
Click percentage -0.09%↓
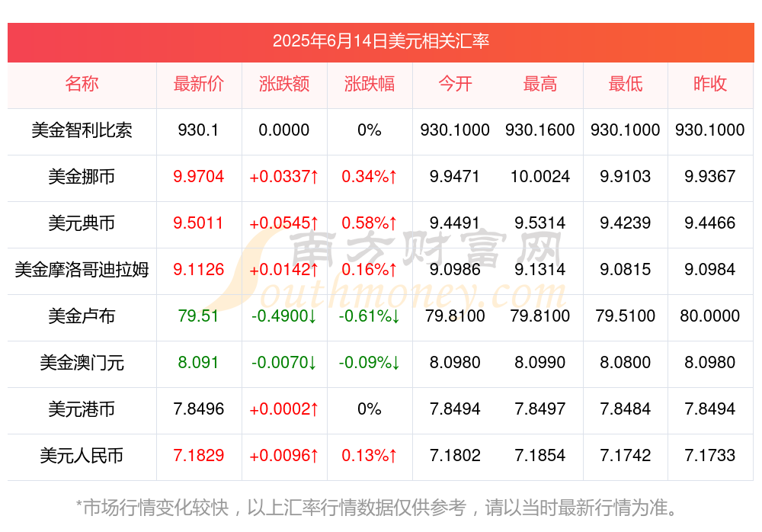370,363
